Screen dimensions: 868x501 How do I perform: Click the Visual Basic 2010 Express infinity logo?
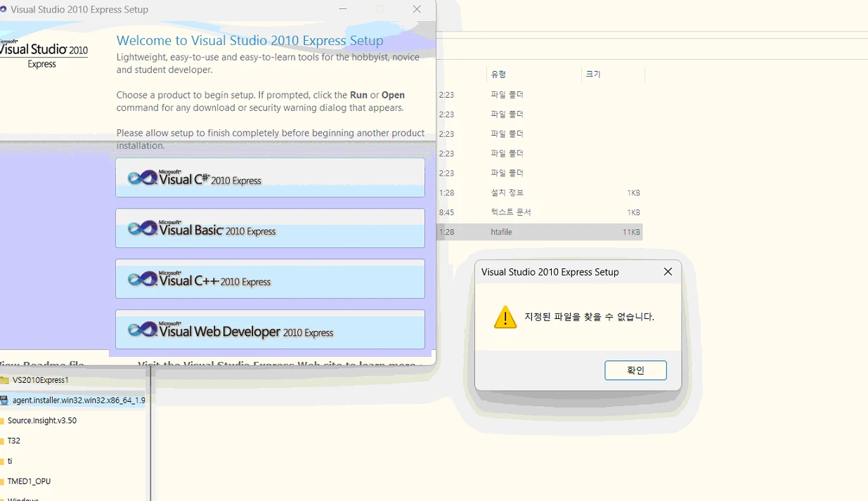143,228
